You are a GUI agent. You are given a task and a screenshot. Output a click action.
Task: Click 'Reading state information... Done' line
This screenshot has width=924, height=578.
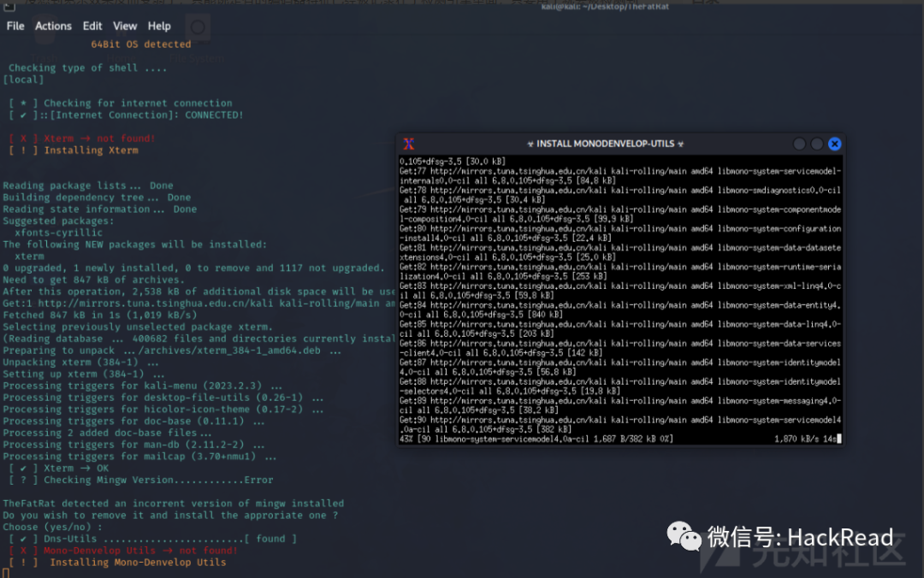[99, 209]
